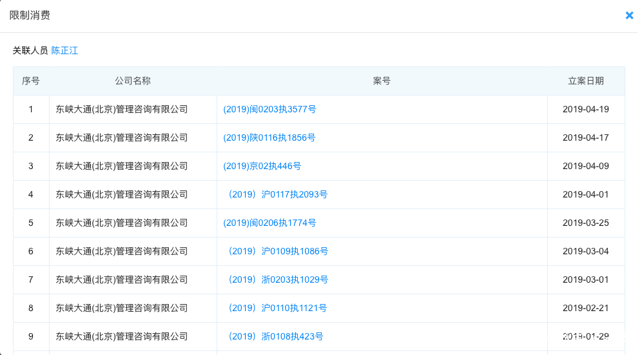
Task: Select the company name in row 5
Action: [122, 223]
